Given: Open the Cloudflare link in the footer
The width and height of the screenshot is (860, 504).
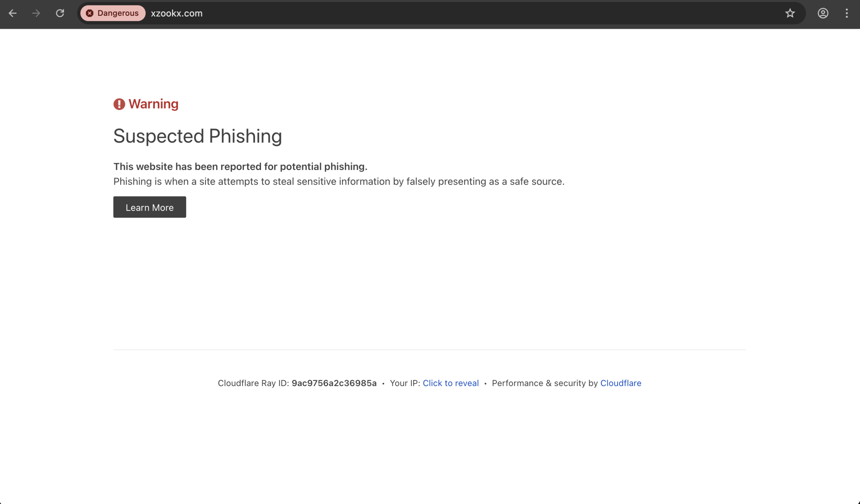Looking at the screenshot, I should (x=620, y=383).
